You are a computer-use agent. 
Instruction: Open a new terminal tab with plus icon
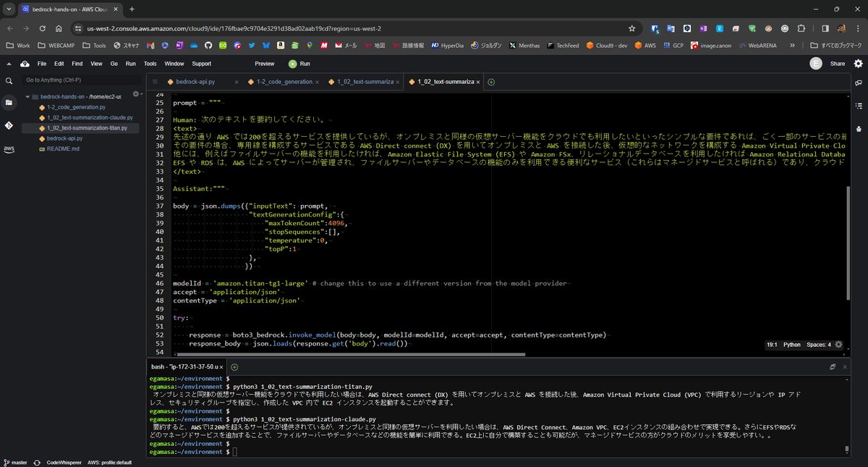(x=234, y=367)
